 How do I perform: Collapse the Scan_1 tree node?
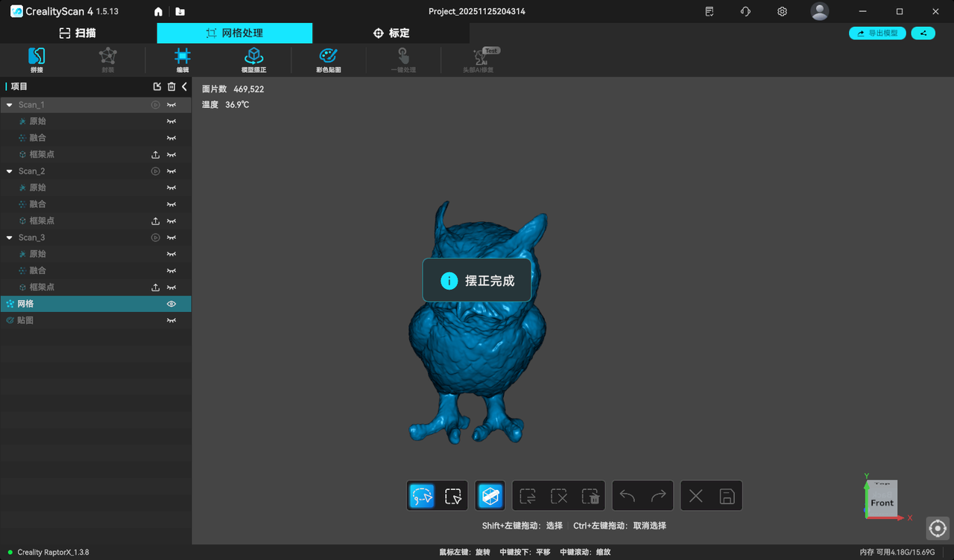click(x=10, y=105)
